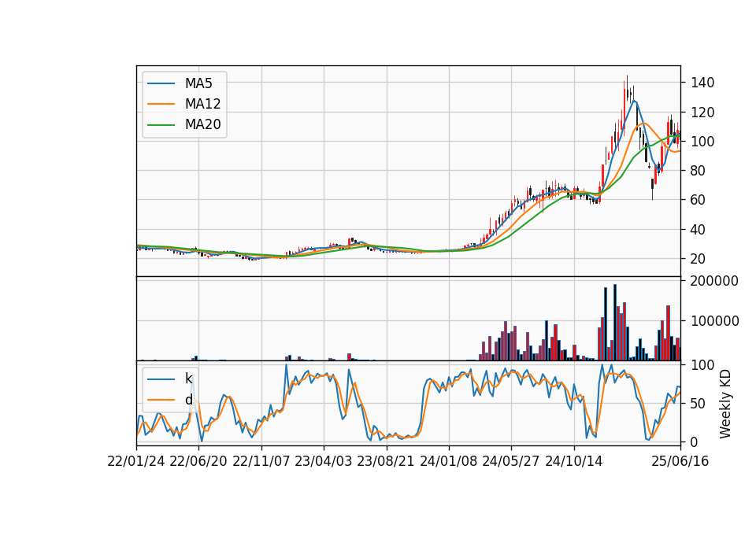756x543 pixels.
Task: Click the 100000 volume axis label
Action: click(x=714, y=321)
